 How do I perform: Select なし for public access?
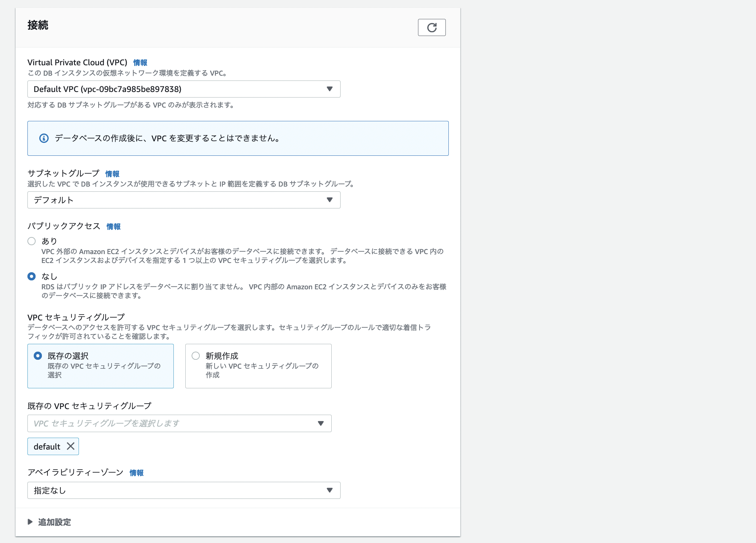31,276
